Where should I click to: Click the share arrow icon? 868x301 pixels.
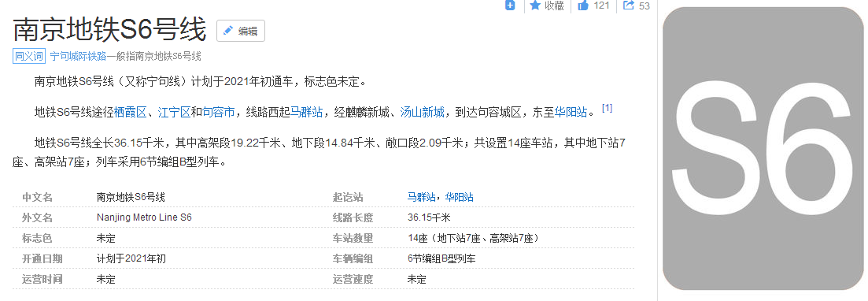point(628,5)
